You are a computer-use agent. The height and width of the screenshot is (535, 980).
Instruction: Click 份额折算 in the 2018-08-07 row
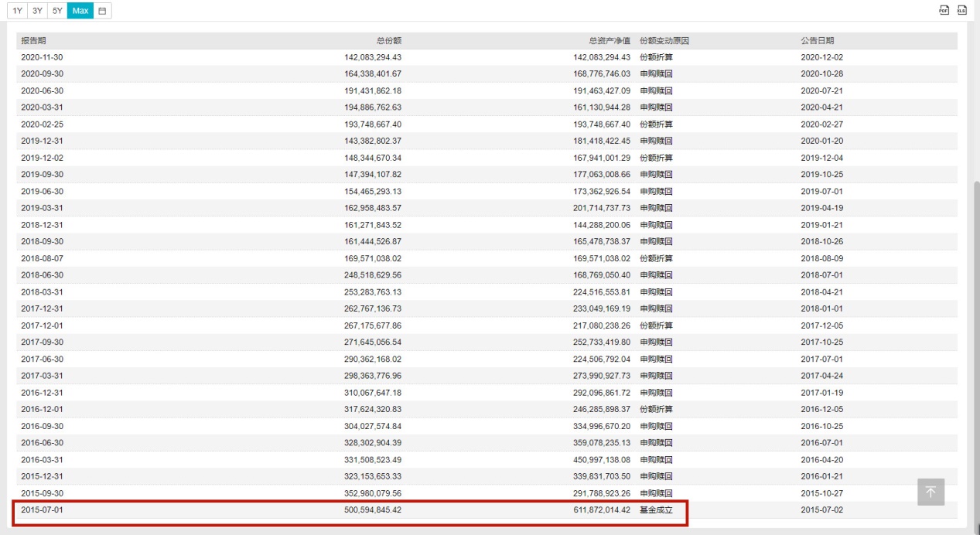[x=656, y=258]
